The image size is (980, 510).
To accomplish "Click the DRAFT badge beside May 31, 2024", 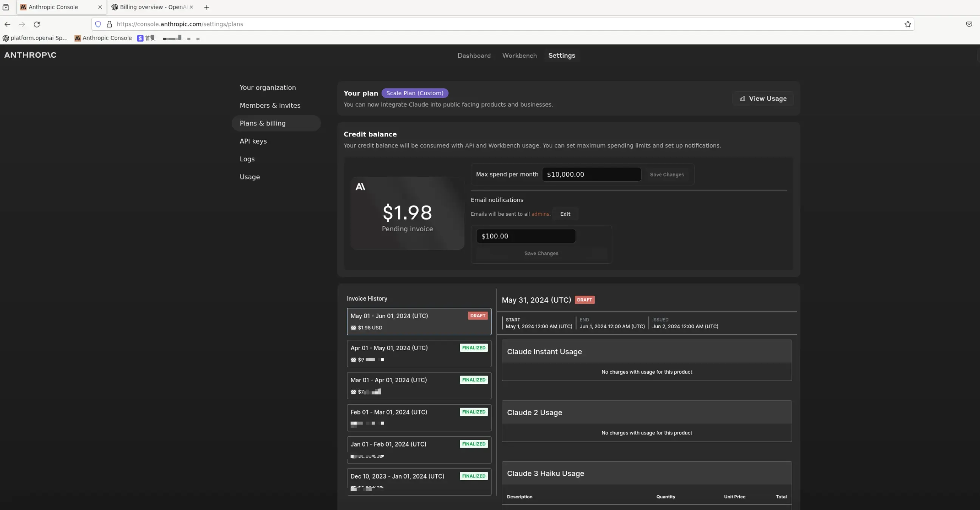I will pyautogui.click(x=584, y=300).
